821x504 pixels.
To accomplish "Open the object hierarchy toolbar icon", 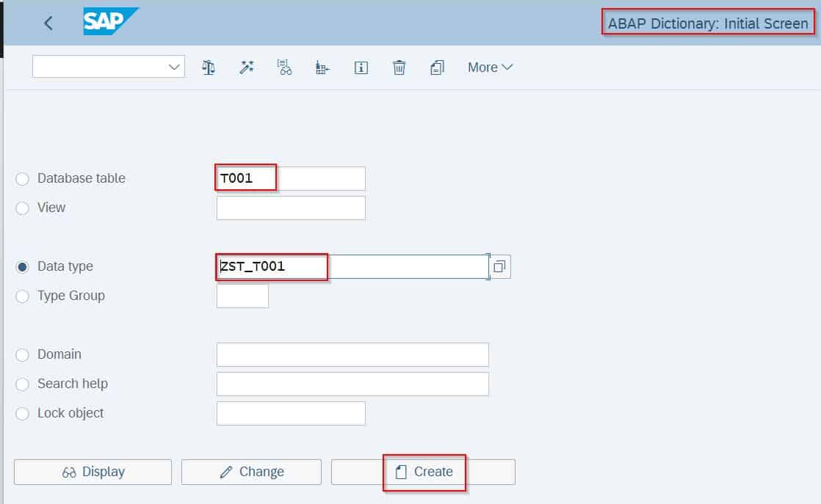I will (x=322, y=67).
